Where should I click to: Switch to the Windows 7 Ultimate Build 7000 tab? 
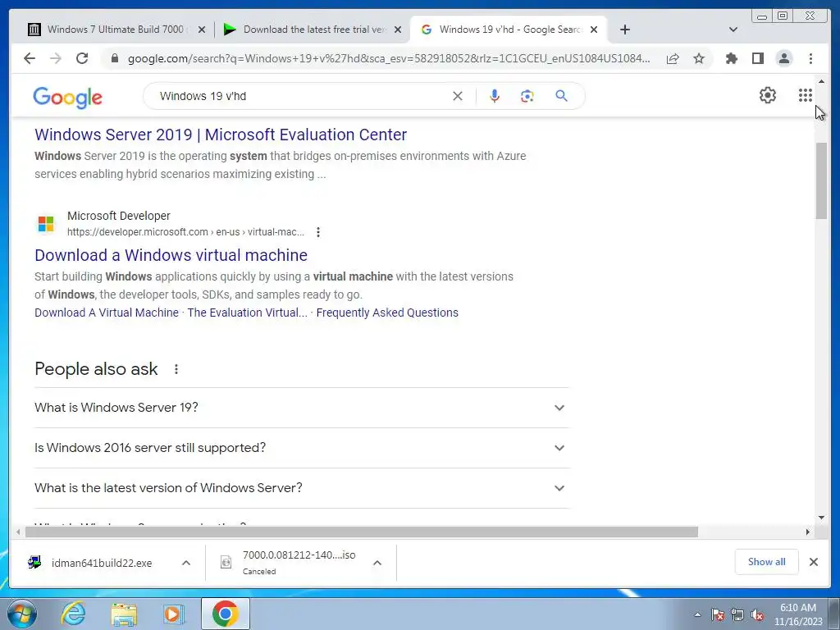115,30
